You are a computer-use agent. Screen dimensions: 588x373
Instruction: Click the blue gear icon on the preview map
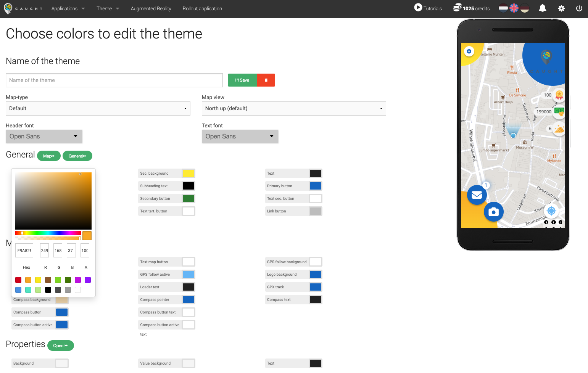pos(469,51)
